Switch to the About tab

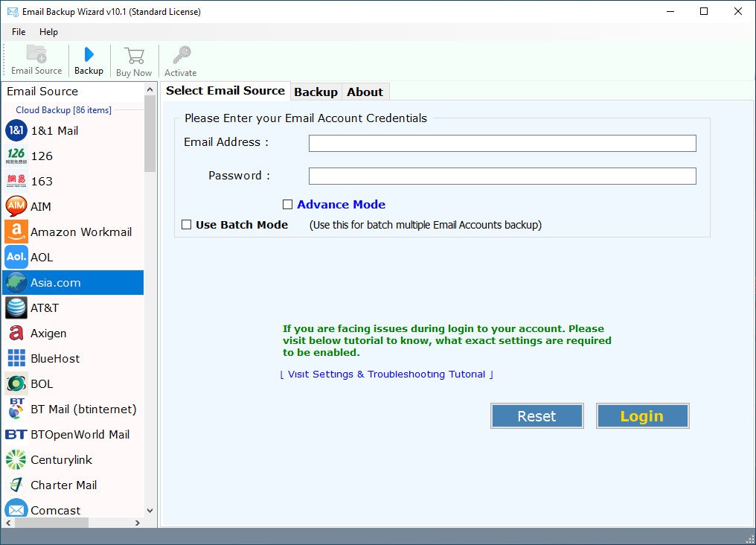[365, 92]
